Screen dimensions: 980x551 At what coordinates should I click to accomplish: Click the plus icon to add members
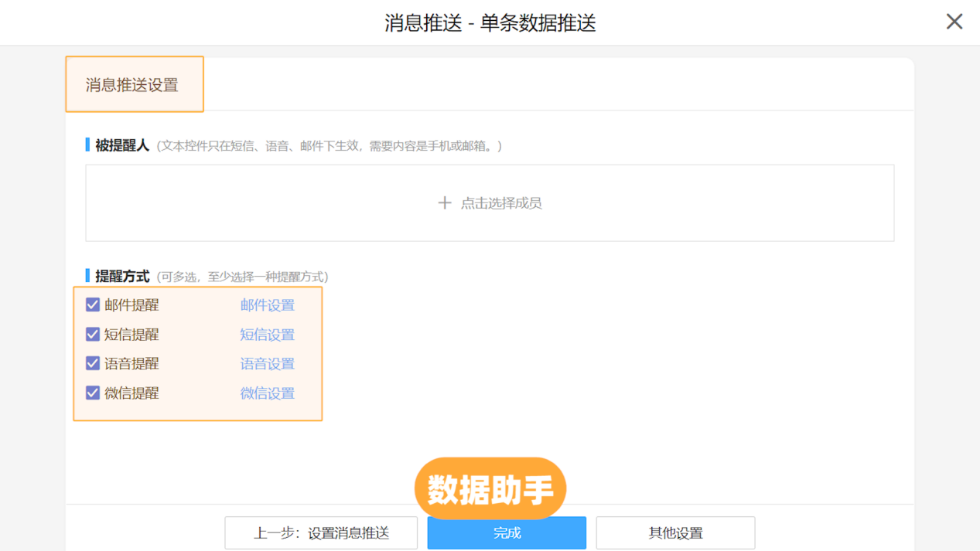point(445,203)
